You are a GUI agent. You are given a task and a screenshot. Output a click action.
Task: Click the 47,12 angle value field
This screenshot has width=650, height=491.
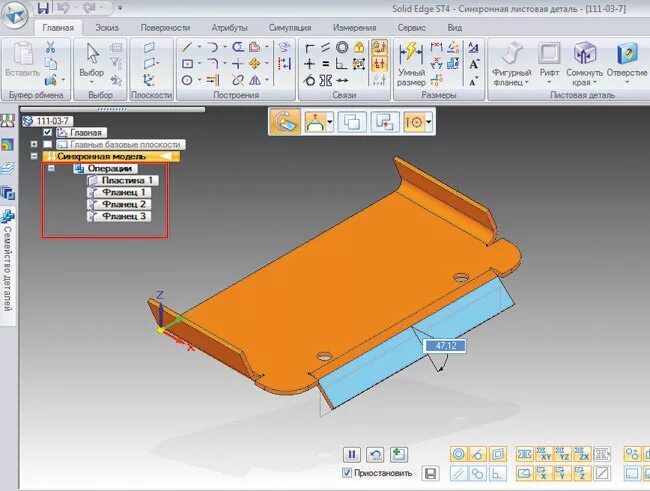(x=444, y=346)
